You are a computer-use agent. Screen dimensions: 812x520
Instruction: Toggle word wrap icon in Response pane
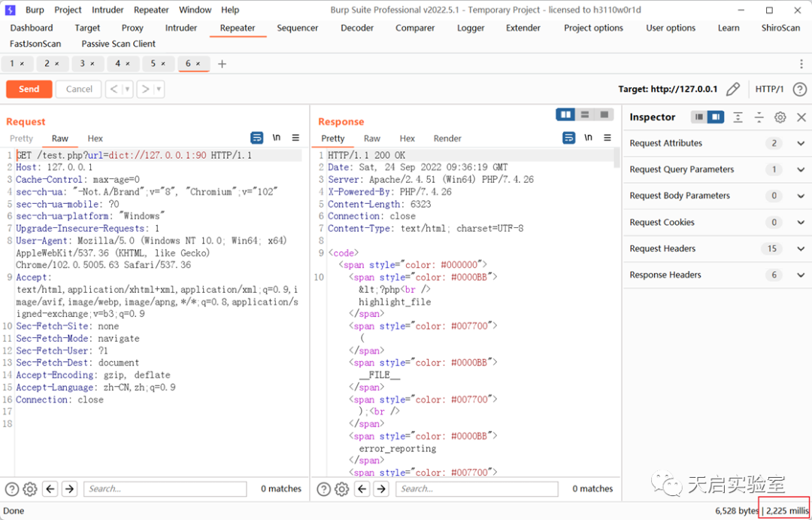tap(568, 138)
